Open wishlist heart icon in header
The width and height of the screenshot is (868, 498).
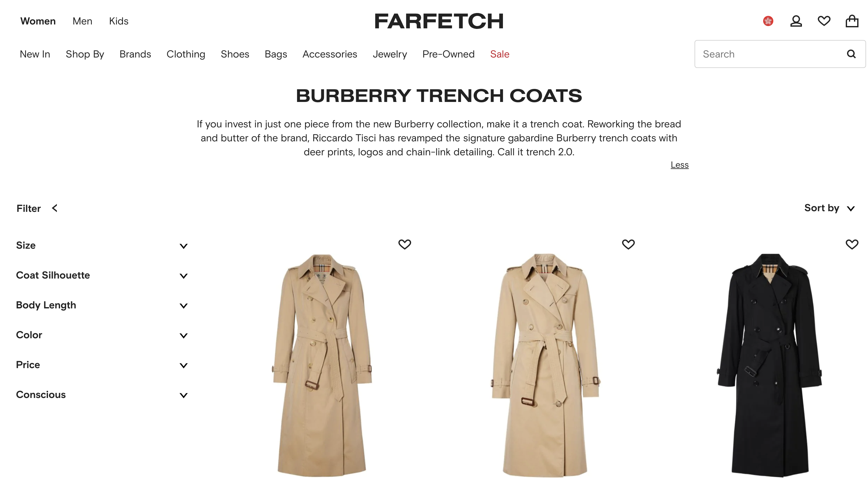[x=824, y=21]
